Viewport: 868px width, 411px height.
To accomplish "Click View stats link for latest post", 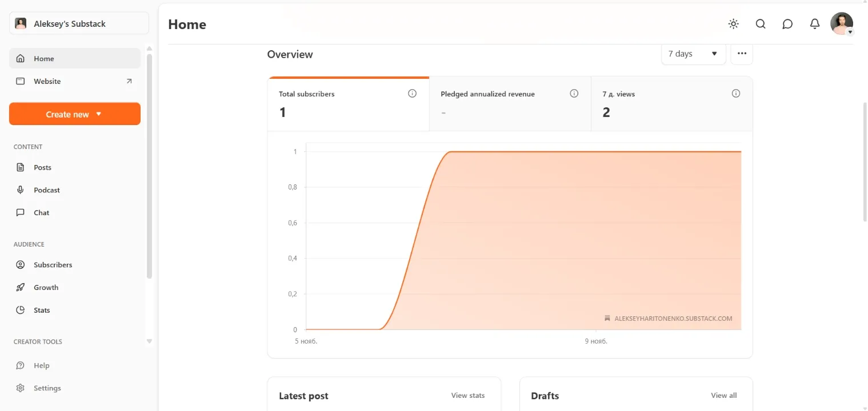I will pos(468,395).
